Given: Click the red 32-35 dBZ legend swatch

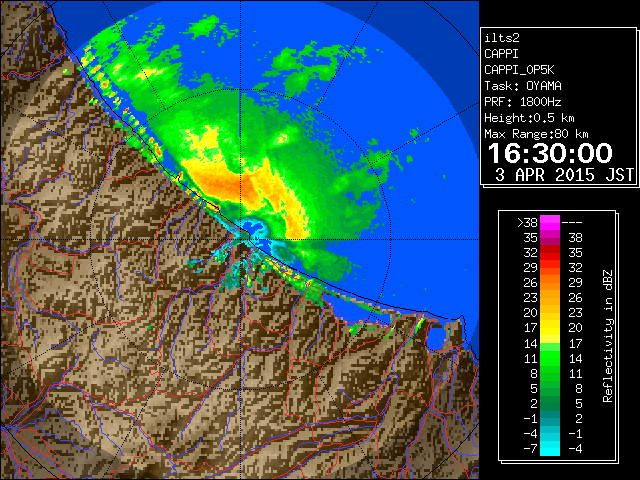Looking at the screenshot, I should click(x=550, y=253).
